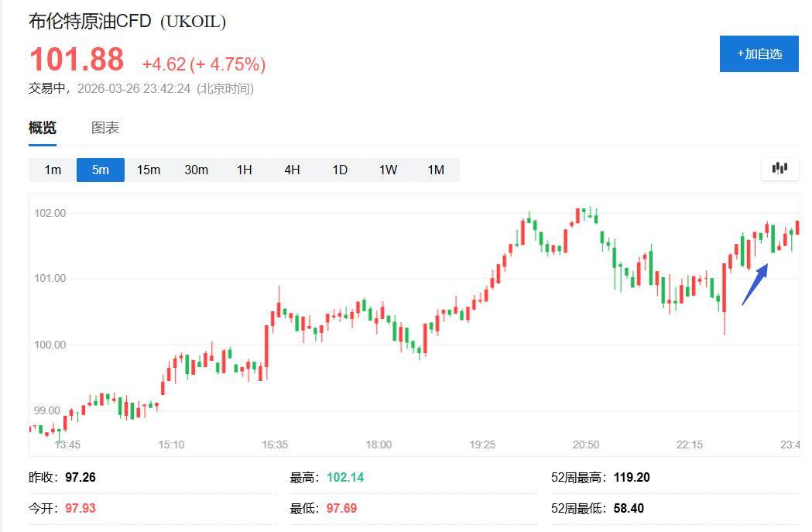
Task: Pick the 4H interval option
Action: click(292, 170)
